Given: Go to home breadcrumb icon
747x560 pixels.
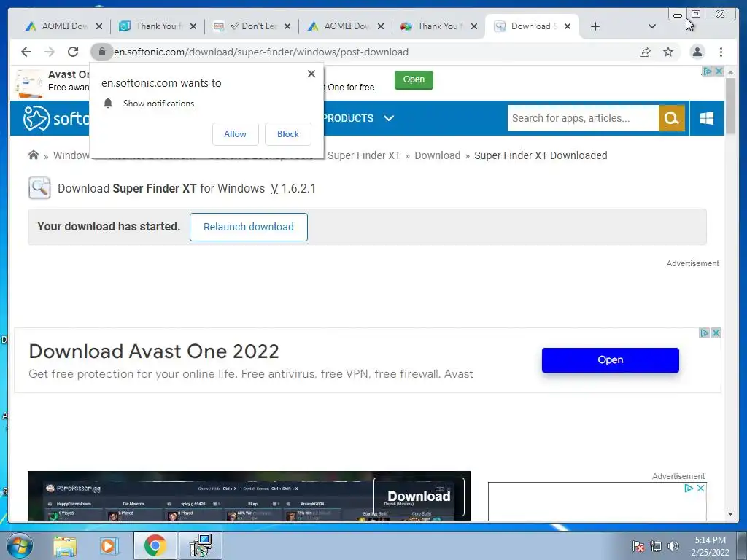Looking at the screenshot, I should coord(34,155).
